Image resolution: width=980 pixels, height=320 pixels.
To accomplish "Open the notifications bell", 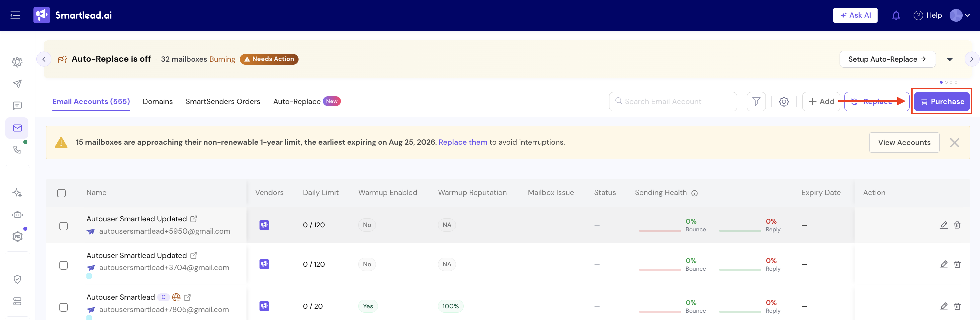I will (x=896, y=15).
